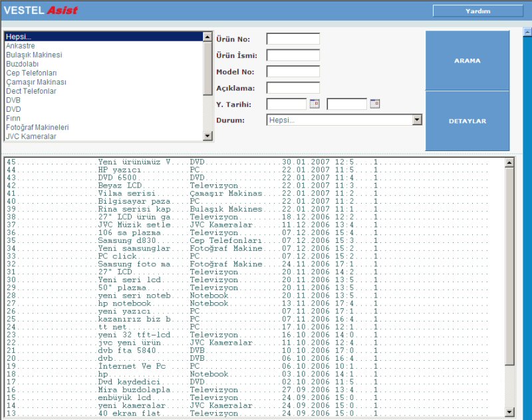Select row 32 Samsung foto ma
The image size is (532, 420).
(x=255, y=264)
